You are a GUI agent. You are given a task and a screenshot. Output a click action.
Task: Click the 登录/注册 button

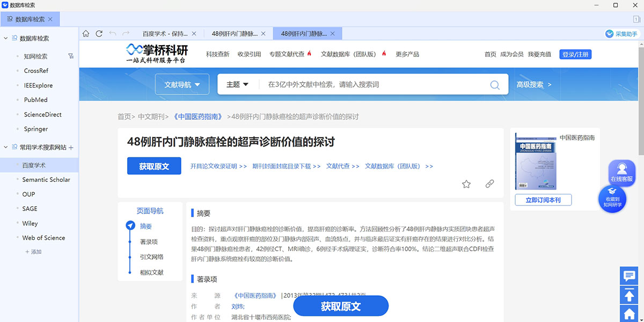[x=575, y=54]
